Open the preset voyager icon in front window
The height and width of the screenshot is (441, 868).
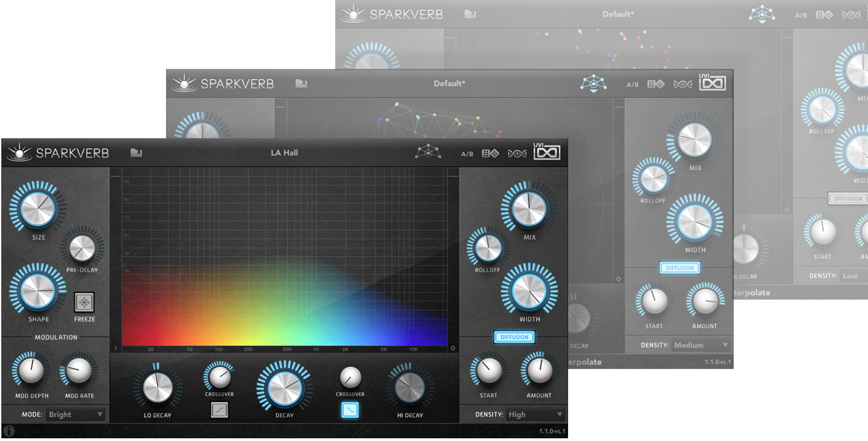tap(428, 152)
